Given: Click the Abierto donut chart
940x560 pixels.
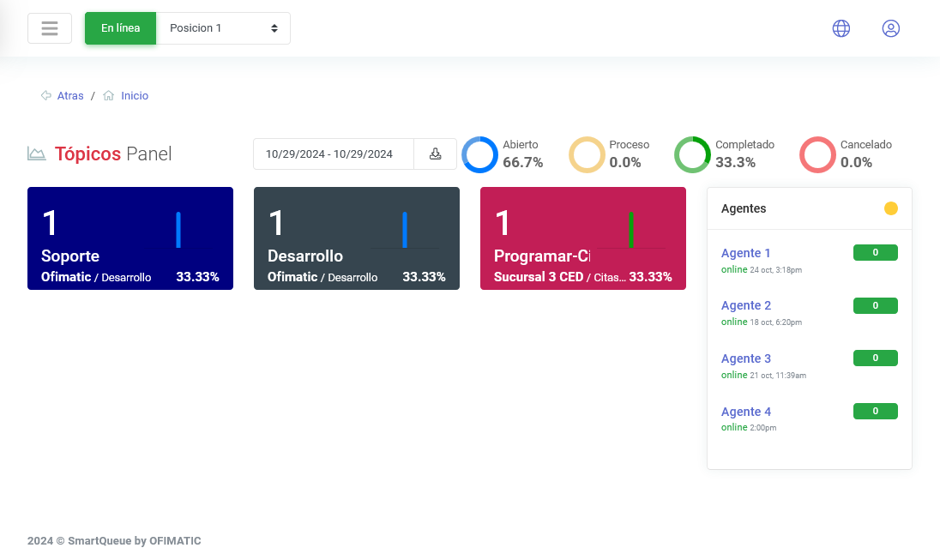Looking at the screenshot, I should 479,154.
